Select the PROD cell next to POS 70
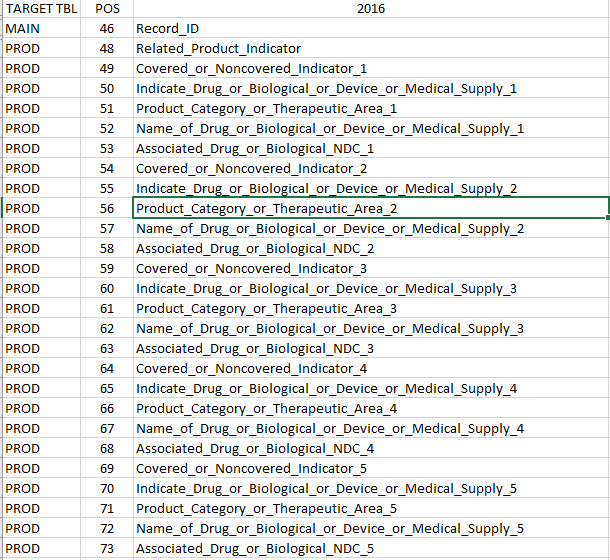This screenshot has width=610, height=560. coord(41,489)
